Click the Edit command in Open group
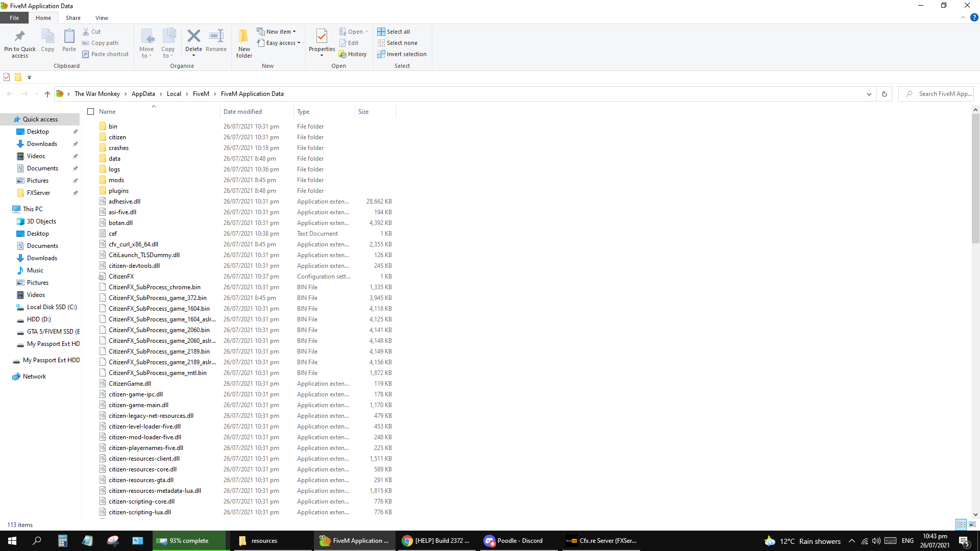Viewport: 980px width, 551px height. pos(349,43)
